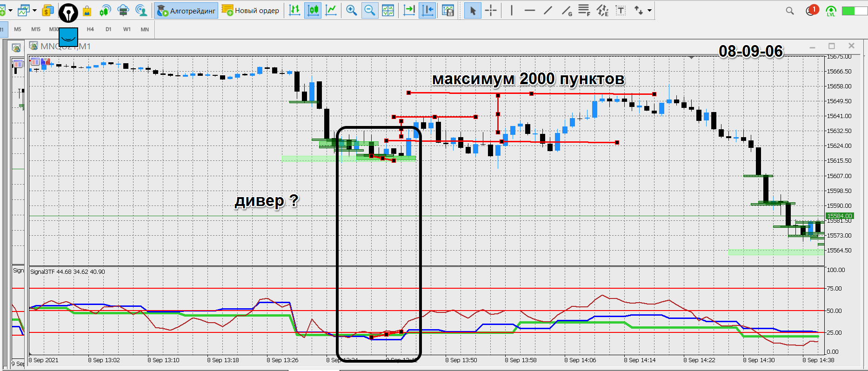Open the Market shopping bag icon

pyautogui.click(x=87, y=10)
